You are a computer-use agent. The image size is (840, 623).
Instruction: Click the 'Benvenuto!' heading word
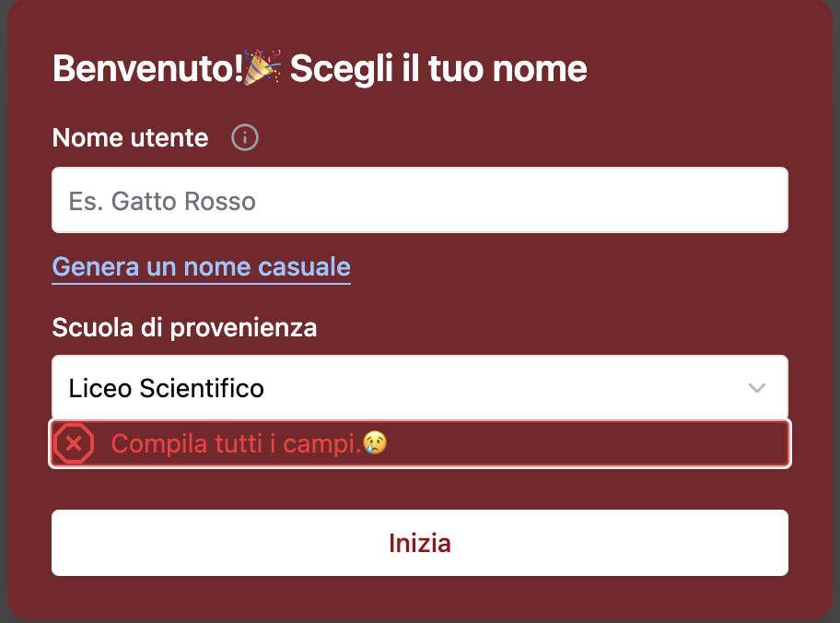point(147,69)
